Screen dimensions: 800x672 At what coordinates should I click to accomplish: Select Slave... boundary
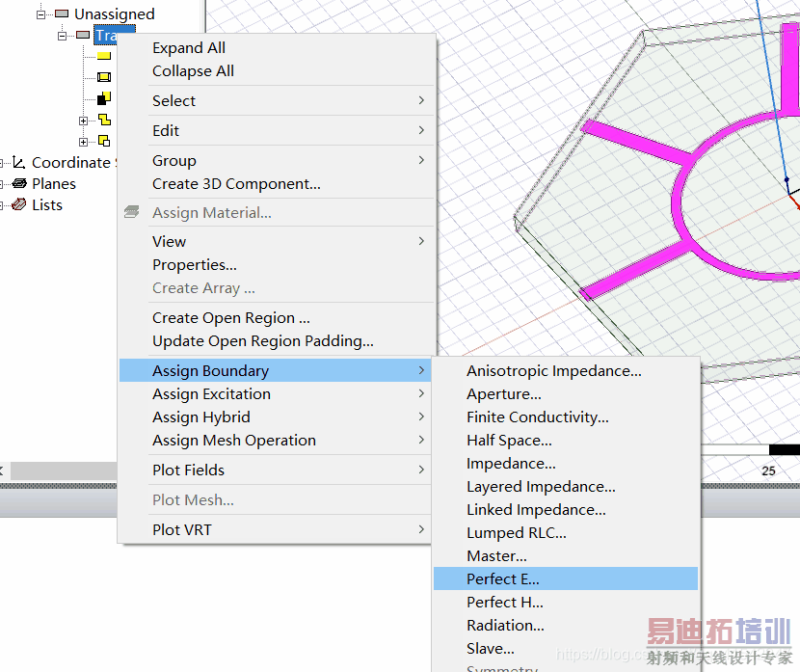[x=566, y=649]
